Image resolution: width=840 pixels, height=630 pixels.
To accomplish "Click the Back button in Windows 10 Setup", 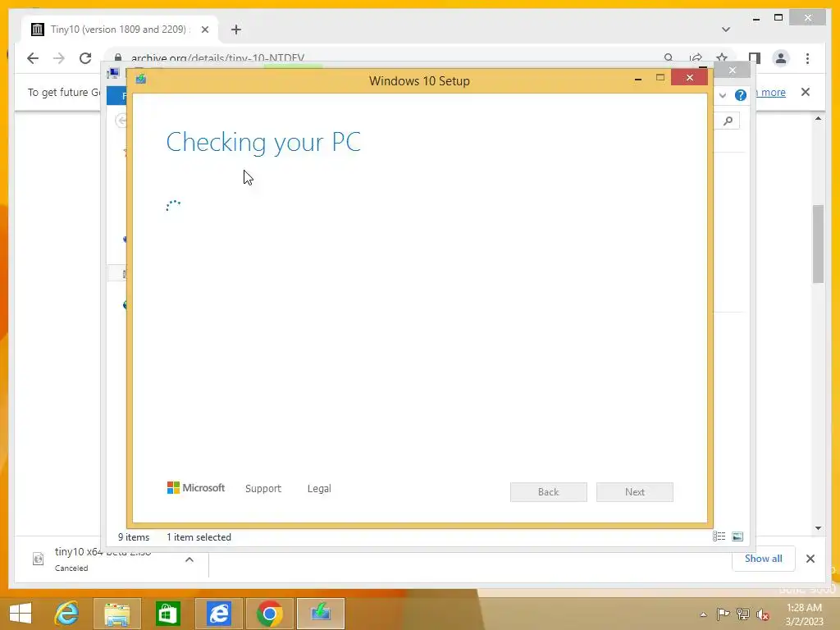I will click(548, 492).
